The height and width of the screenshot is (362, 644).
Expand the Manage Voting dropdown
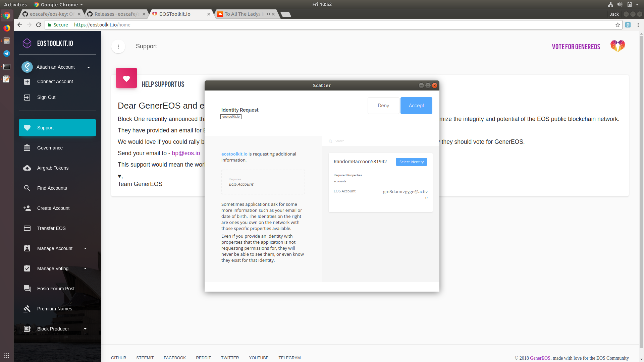click(x=85, y=268)
